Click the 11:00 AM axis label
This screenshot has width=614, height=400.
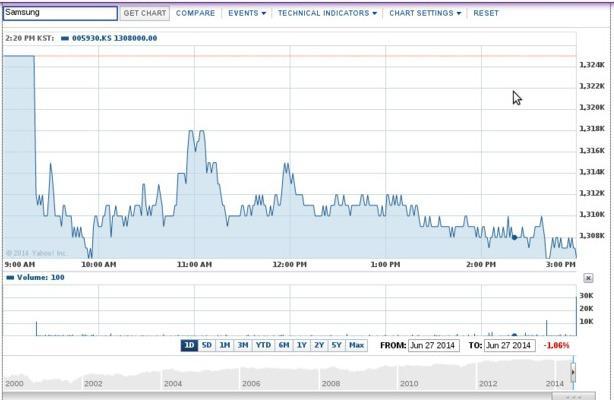(x=194, y=264)
